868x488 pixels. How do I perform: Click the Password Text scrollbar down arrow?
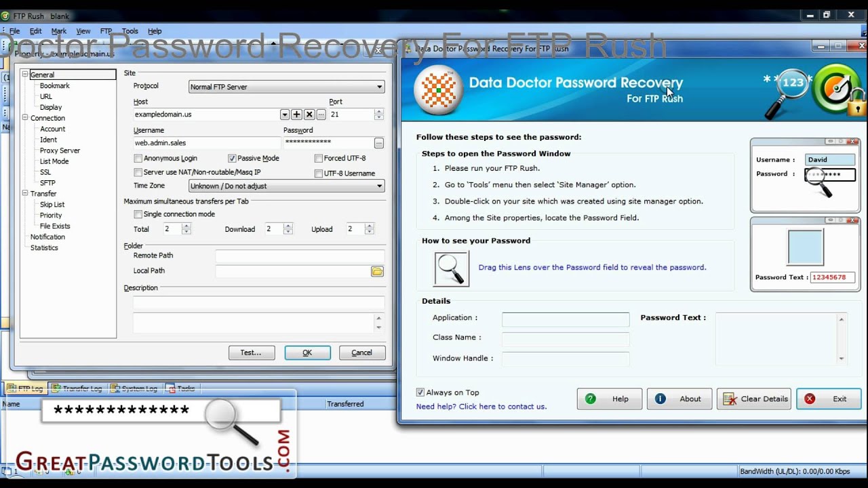pyautogui.click(x=842, y=359)
